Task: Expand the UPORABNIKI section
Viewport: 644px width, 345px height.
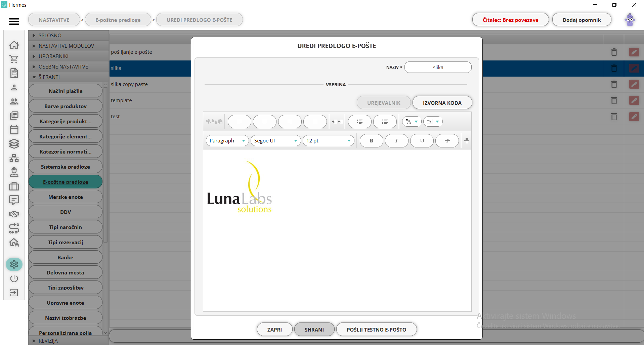Action: click(x=69, y=56)
